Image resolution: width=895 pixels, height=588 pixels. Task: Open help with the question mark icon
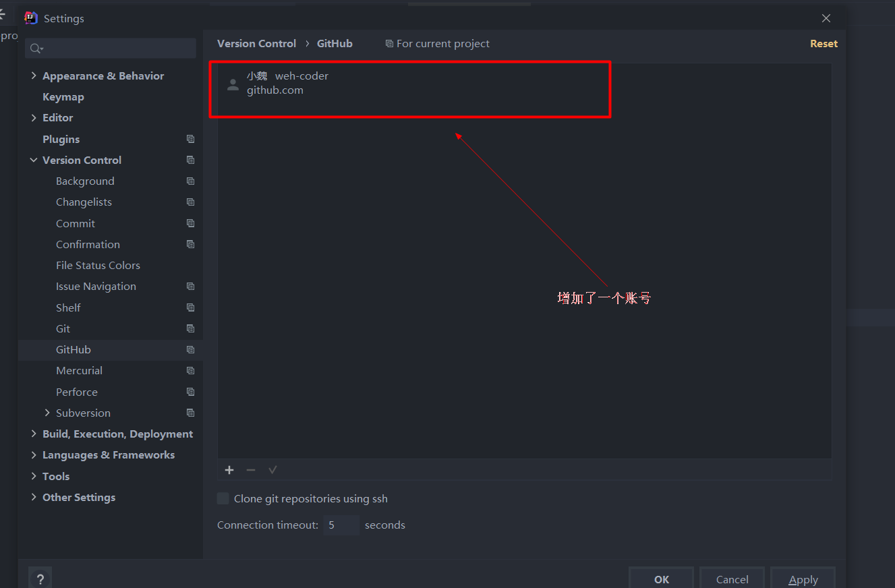(40, 579)
